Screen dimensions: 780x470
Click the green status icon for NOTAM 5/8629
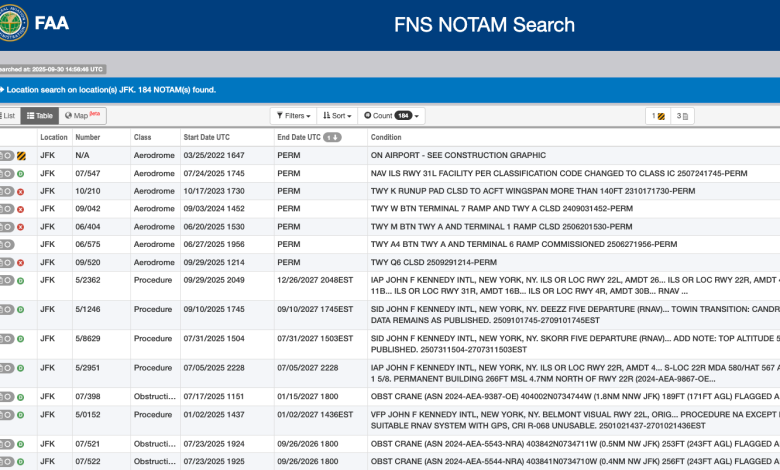(20, 339)
